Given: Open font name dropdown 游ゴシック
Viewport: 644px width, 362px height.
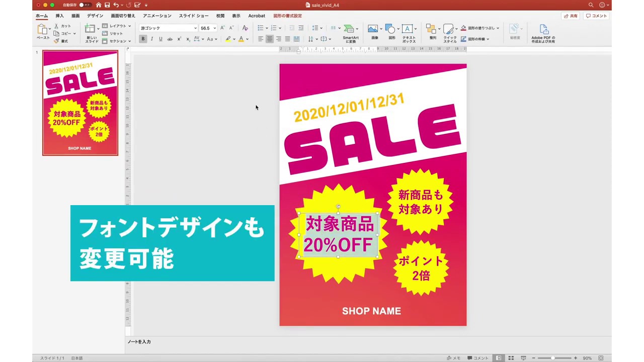Looking at the screenshot, I should pyautogui.click(x=195, y=28).
